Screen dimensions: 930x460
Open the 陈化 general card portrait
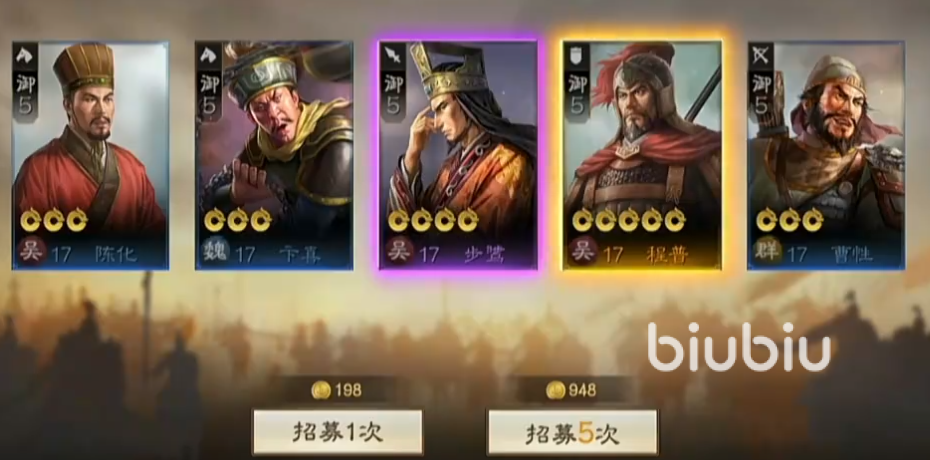click(90, 156)
